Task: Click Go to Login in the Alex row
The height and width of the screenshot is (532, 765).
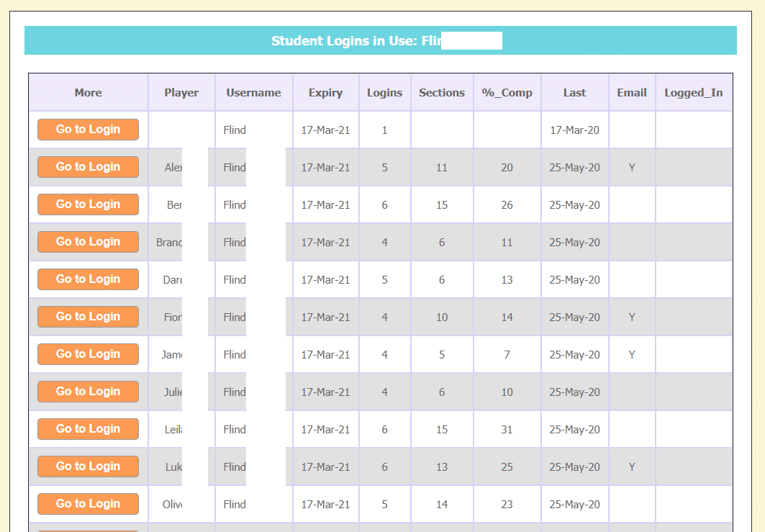Action: pyautogui.click(x=88, y=167)
